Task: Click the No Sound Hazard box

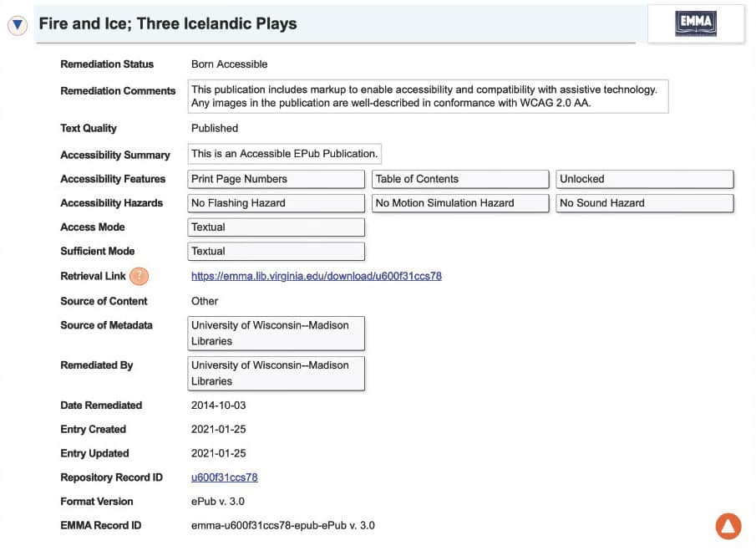Action: (644, 203)
